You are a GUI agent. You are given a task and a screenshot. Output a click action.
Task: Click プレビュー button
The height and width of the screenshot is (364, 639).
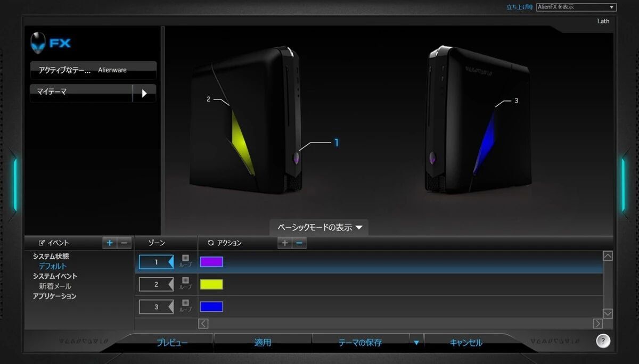[x=172, y=343]
